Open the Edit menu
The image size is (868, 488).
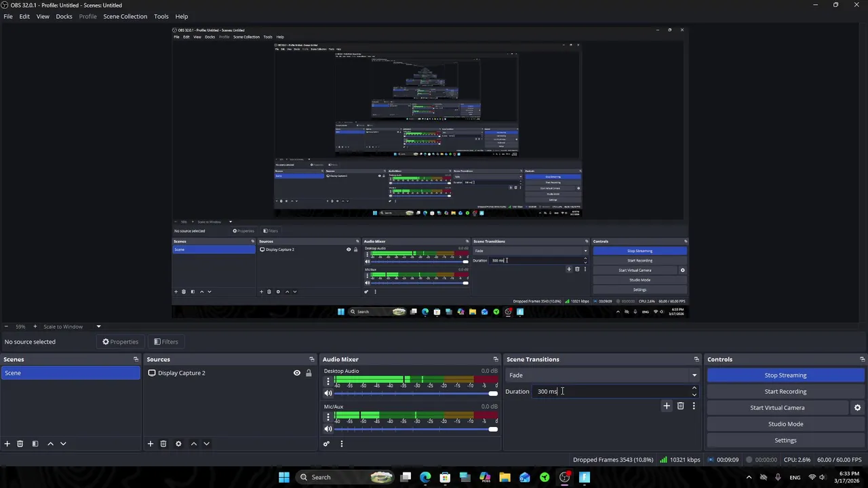point(24,16)
